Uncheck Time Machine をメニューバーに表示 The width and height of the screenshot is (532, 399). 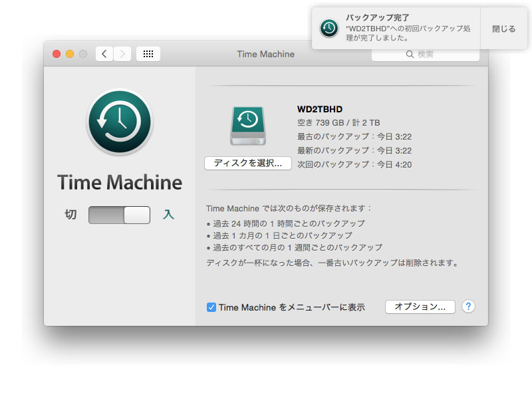[x=211, y=307]
